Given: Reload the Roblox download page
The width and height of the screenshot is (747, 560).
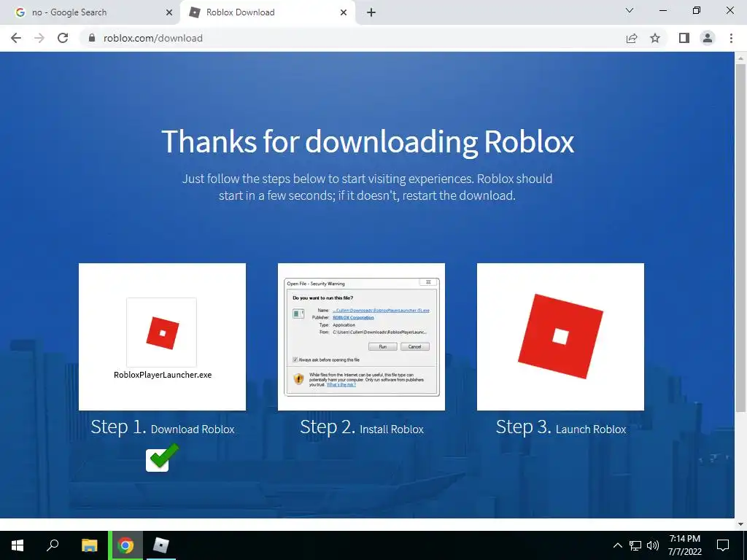Looking at the screenshot, I should 63,38.
